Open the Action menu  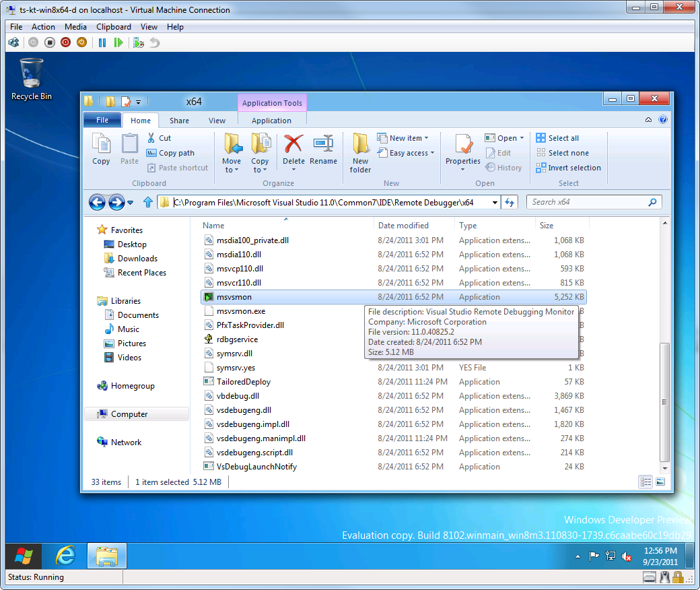click(x=43, y=27)
